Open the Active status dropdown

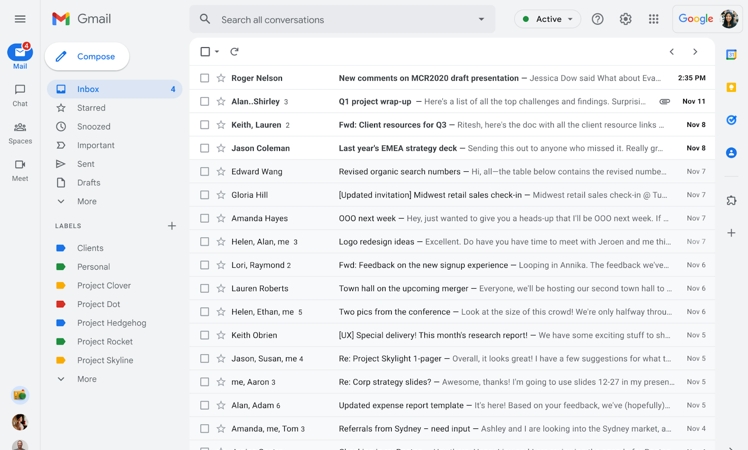547,19
